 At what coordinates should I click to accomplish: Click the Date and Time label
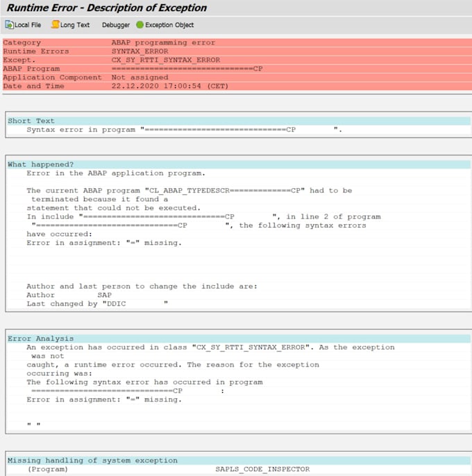[34, 86]
